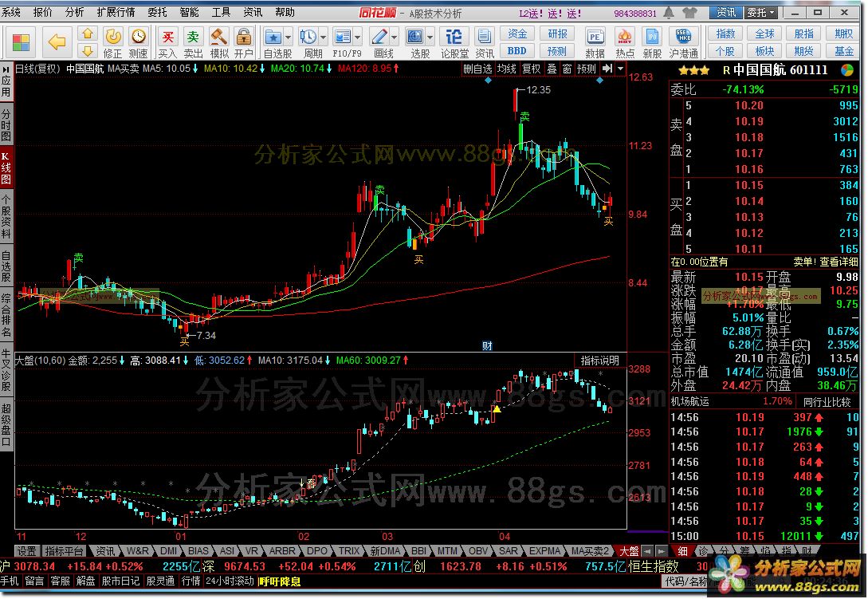Screen dimensions: 868x599
Task: Click the yellow down arrow icon
Action: pyautogui.click(x=88, y=51)
